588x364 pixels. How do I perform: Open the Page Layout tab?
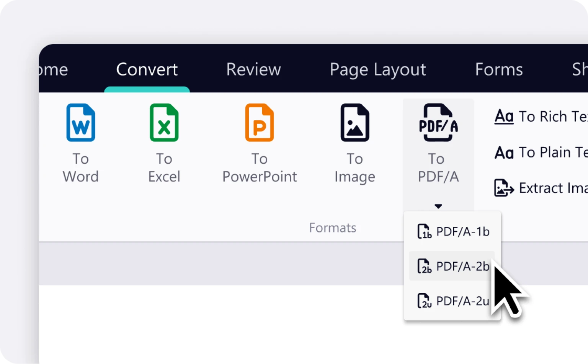377,70
